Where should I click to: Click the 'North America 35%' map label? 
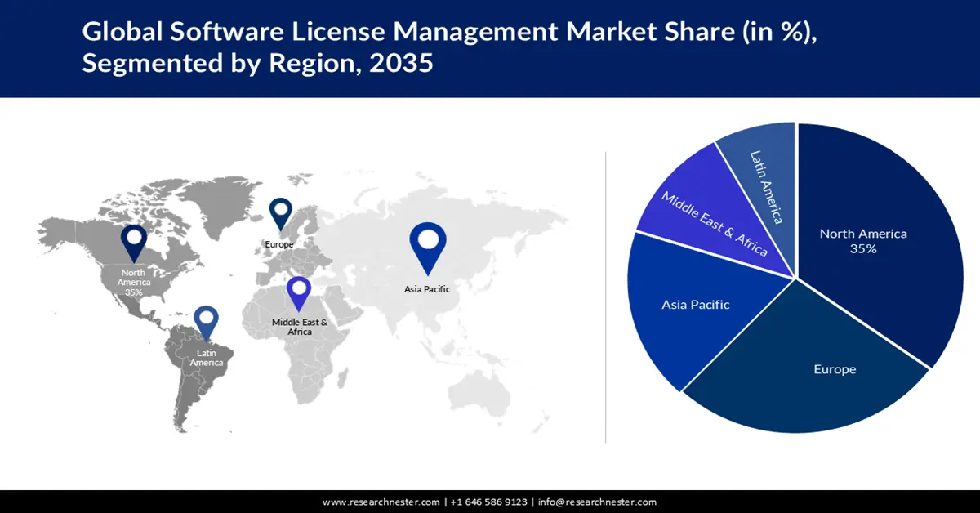coord(134,281)
